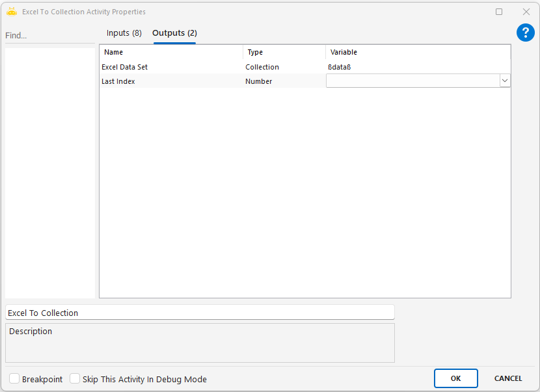Close the Activity Properties dialog
The width and height of the screenshot is (540, 392).
point(526,12)
